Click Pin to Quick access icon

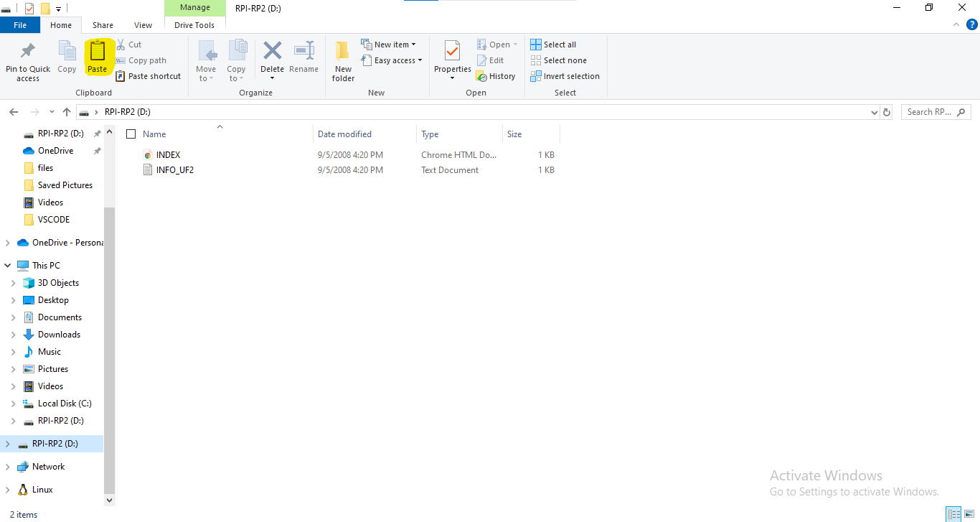coord(28,51)
